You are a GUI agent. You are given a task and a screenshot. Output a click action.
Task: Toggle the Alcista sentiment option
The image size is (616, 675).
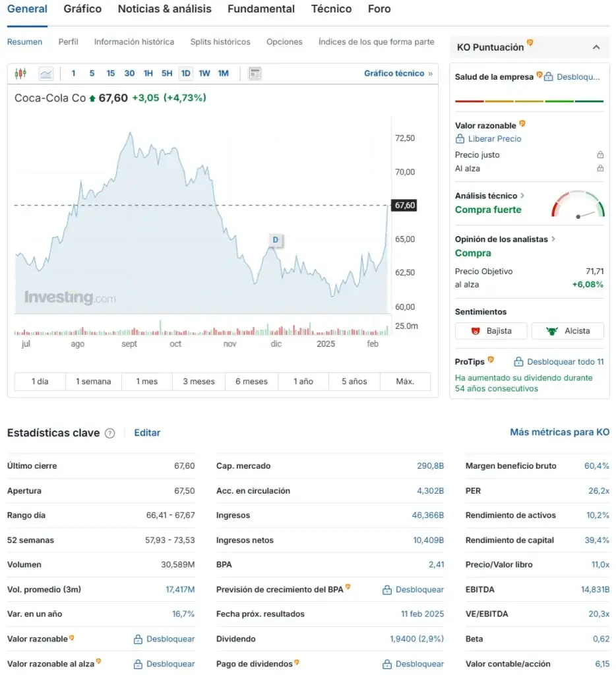click(567, 330)
